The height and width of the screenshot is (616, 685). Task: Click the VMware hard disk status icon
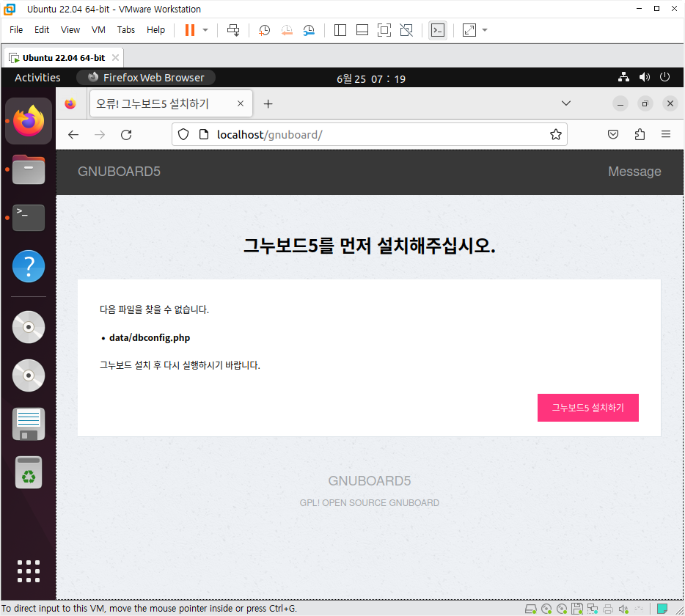pos(531,609)
